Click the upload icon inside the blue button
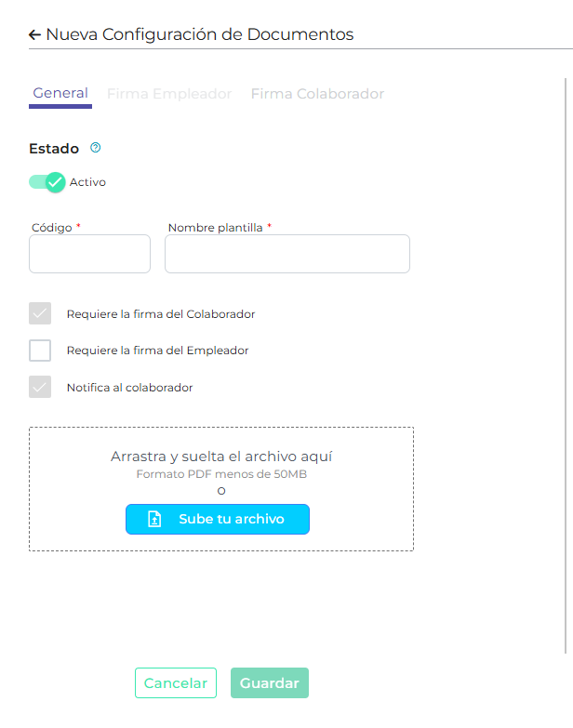 pos(155,519)
